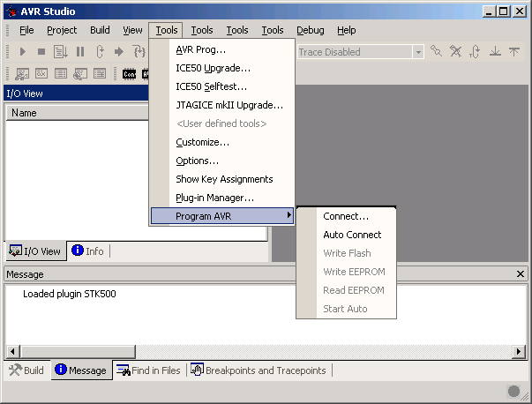Click the Stop Debugging square icon
532x404 pixels.
pyautogui.click(x=41, y=52)
